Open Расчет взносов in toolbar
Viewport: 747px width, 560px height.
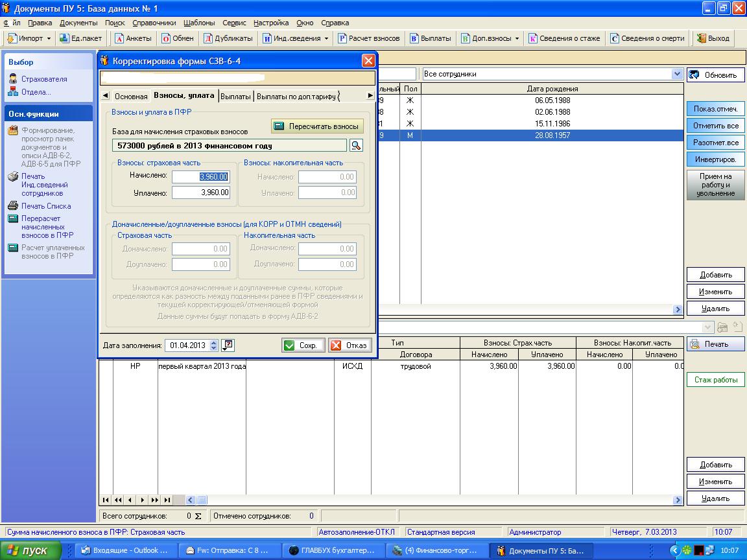point(368,38)
